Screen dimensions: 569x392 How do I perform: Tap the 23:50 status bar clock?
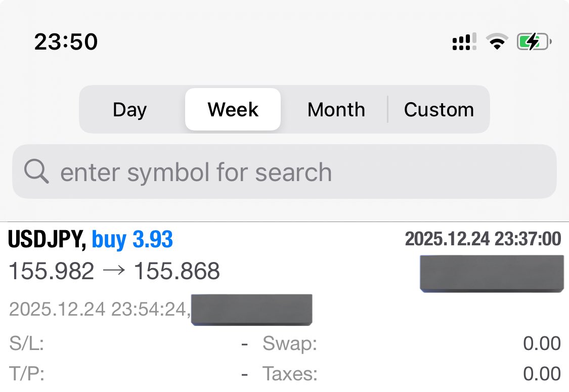(x=66, y=41)
